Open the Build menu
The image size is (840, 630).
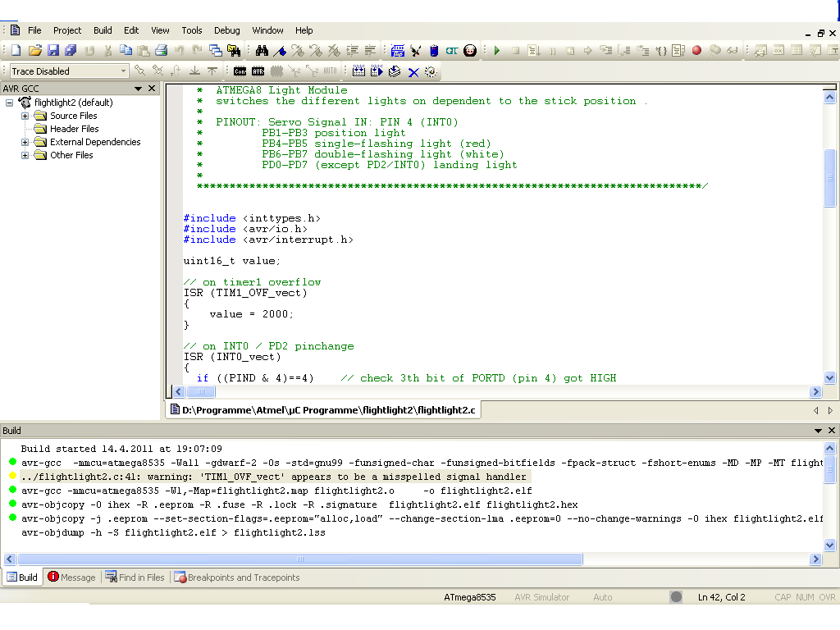click(x=103, y=30)
